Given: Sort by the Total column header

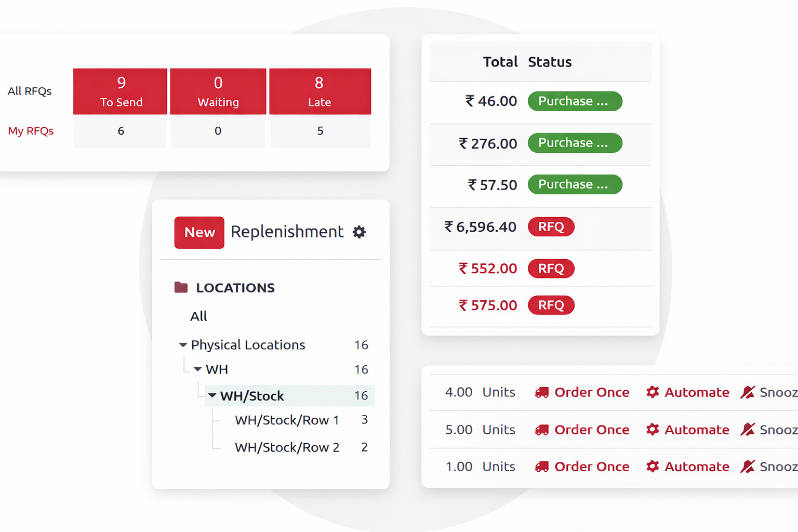Looking at the screenshot, I should tap(500, 62).
